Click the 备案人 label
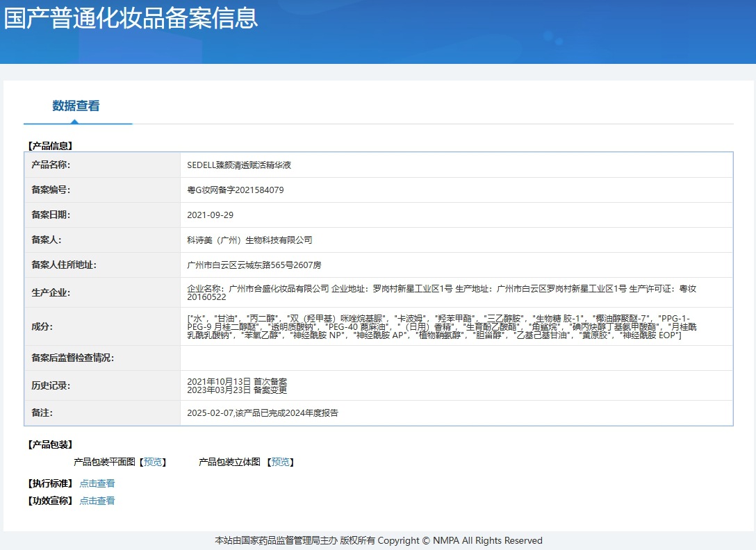This screenshot has height=550, width=756. [x=47, y=240]
